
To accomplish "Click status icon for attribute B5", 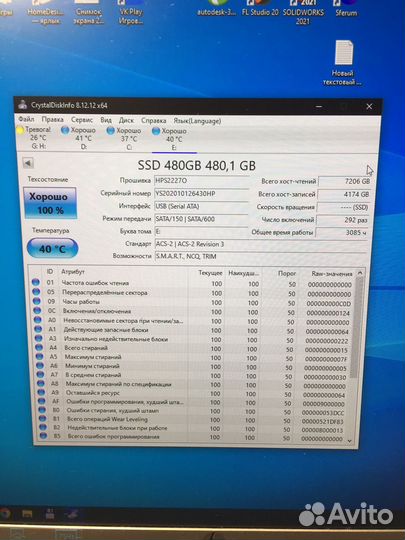I will coord(43,436).
